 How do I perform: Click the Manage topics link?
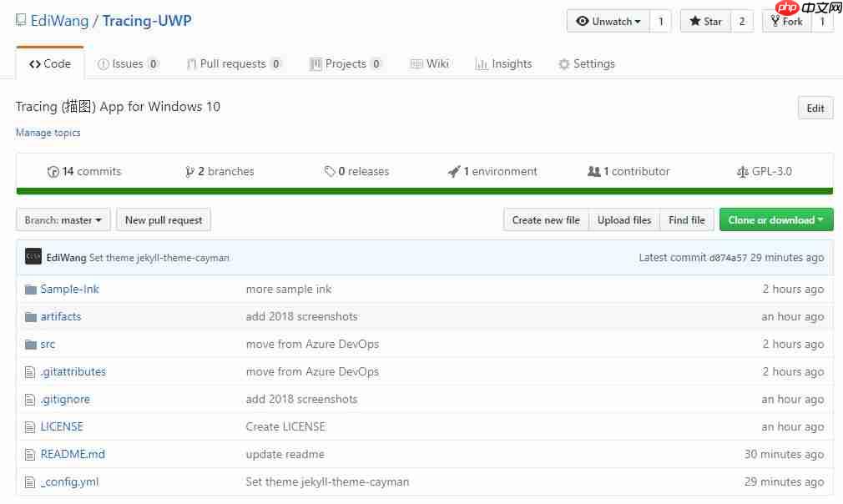(x=48, y=132)
